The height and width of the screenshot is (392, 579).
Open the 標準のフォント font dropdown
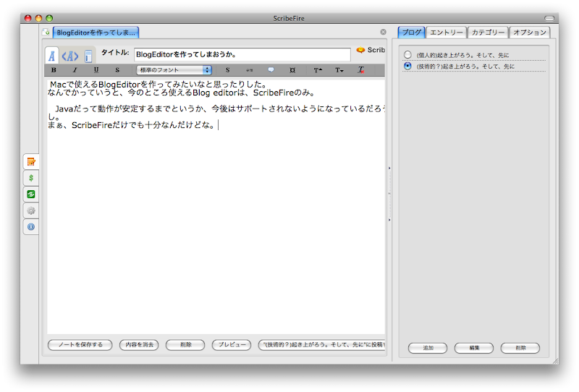point(174,69)
